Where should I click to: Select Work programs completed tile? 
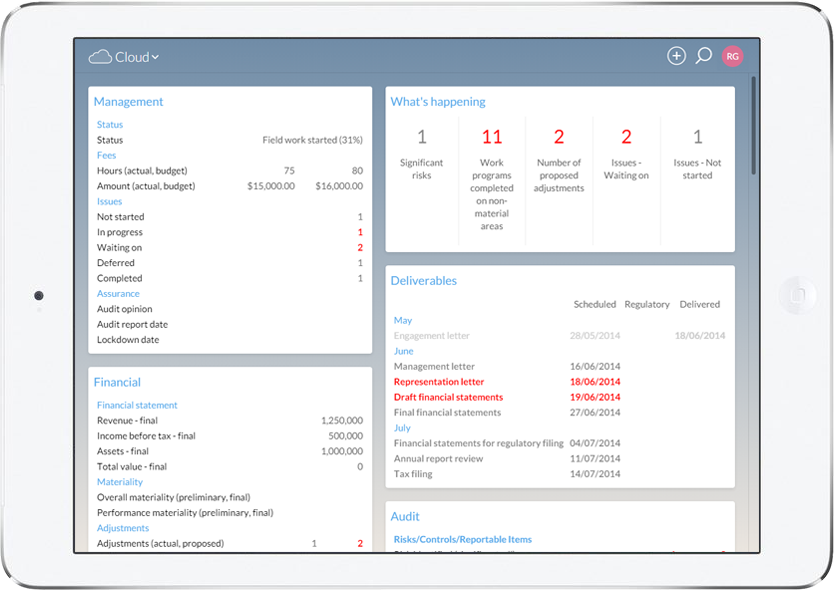click(491, 180)
